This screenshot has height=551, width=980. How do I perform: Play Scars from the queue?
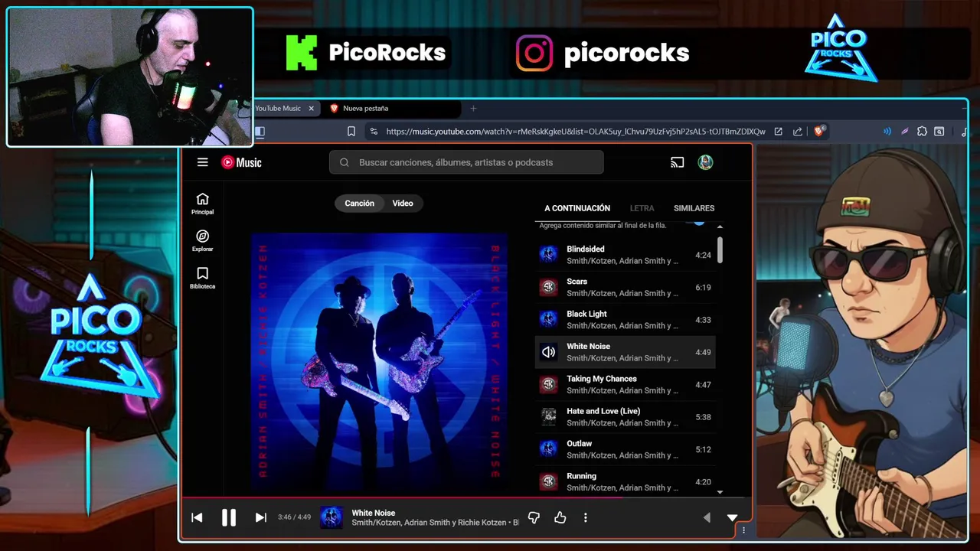(626, 287)
